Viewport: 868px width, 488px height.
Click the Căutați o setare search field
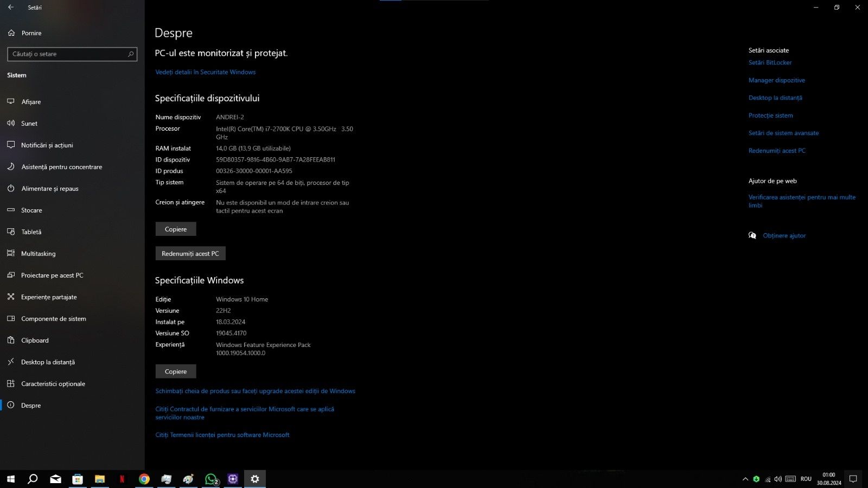pos(72,54)
